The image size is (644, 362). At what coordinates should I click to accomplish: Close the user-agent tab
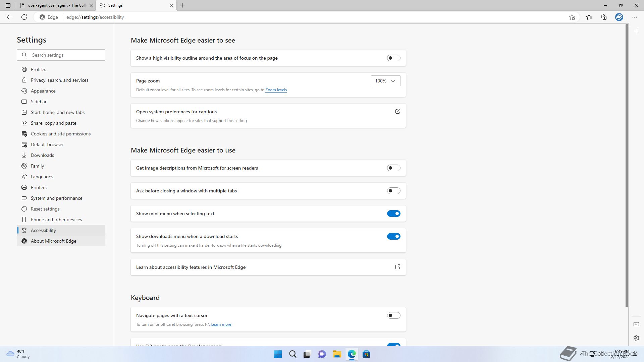[x=91, y=5]
